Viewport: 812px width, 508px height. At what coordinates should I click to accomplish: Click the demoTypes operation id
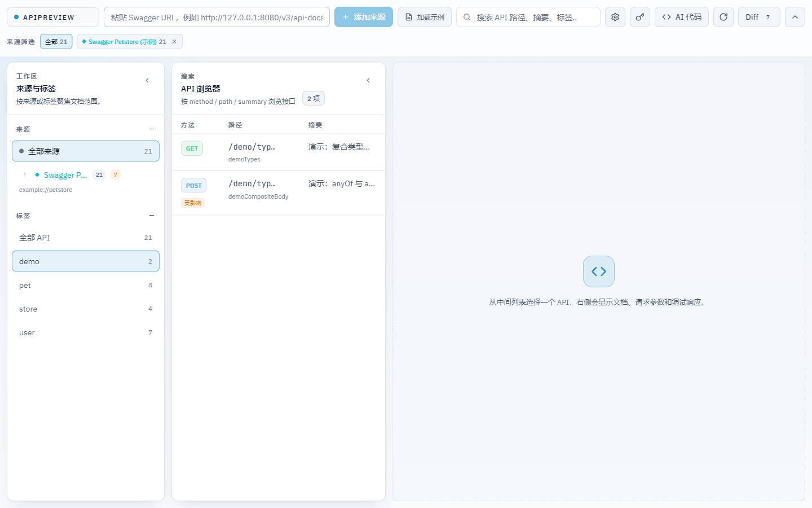[244, 160]
